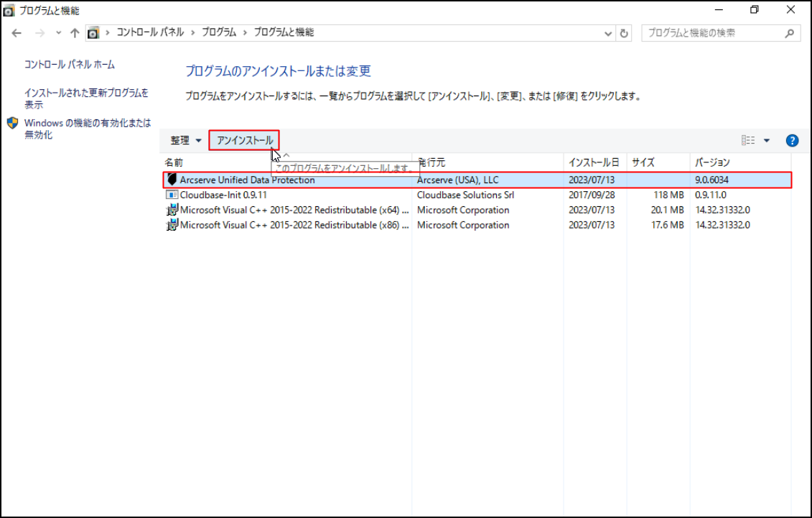Open the blue Help icon

pyautogui.click(x=792, y=140)
